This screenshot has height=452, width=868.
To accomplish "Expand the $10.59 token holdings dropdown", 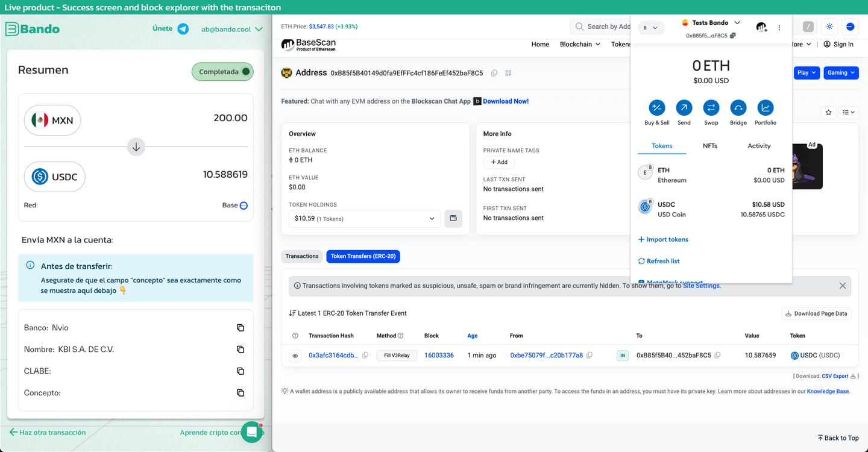I will [x=364, y=218].
